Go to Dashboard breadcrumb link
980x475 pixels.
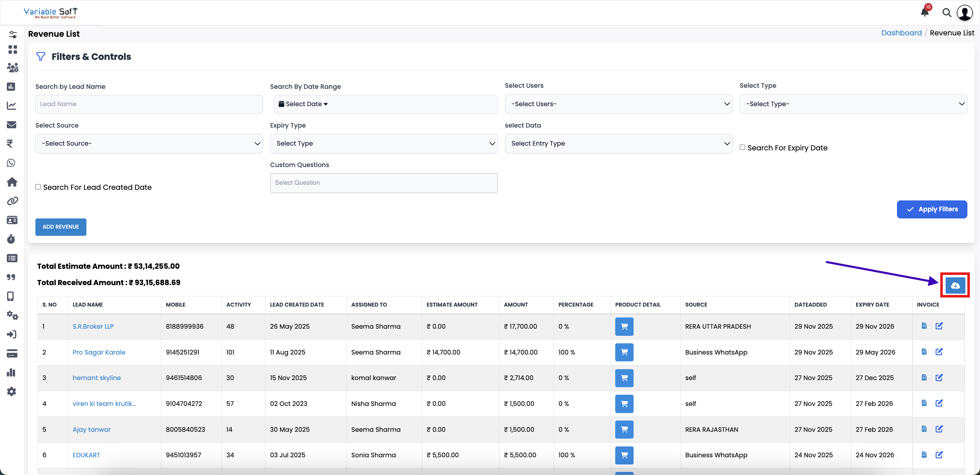click(x=901, y=33)
